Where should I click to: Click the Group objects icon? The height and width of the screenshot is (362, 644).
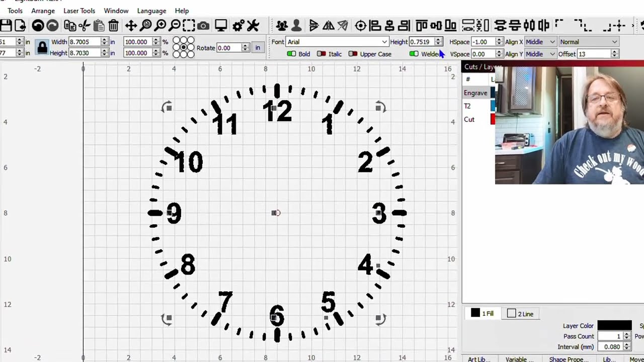[282, 25]
